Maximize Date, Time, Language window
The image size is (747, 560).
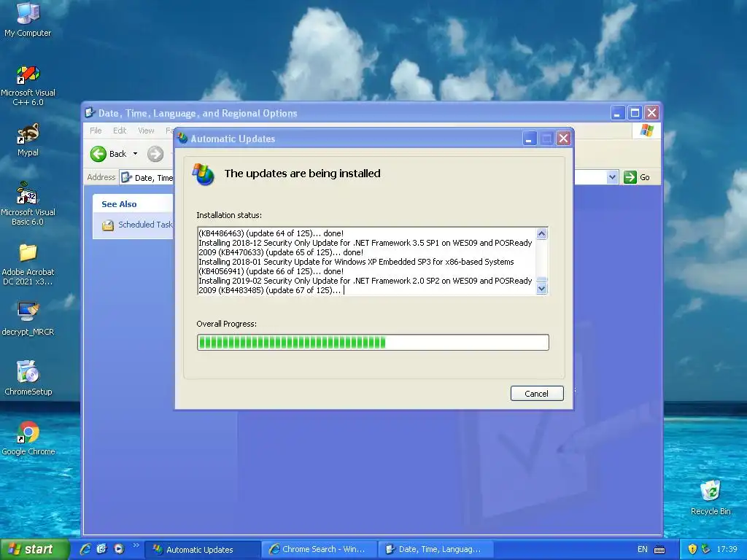(635, 113)
